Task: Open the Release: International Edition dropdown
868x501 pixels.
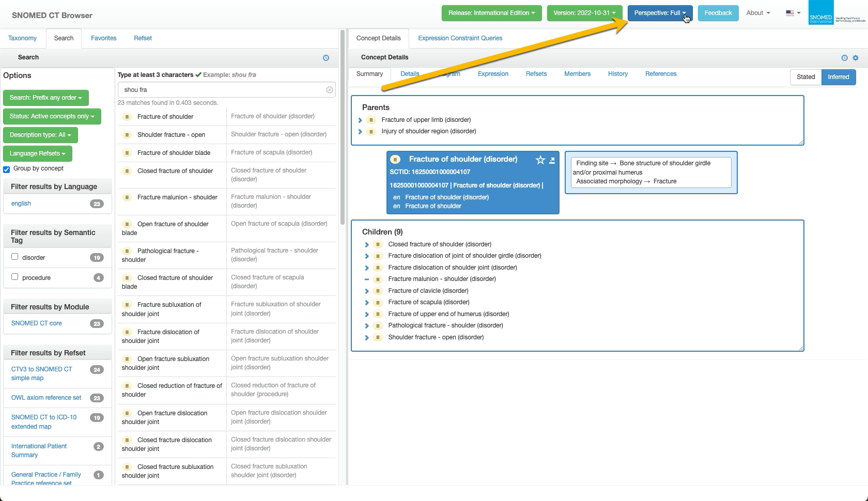Action: pyautogui.click(x=491, y=13)
